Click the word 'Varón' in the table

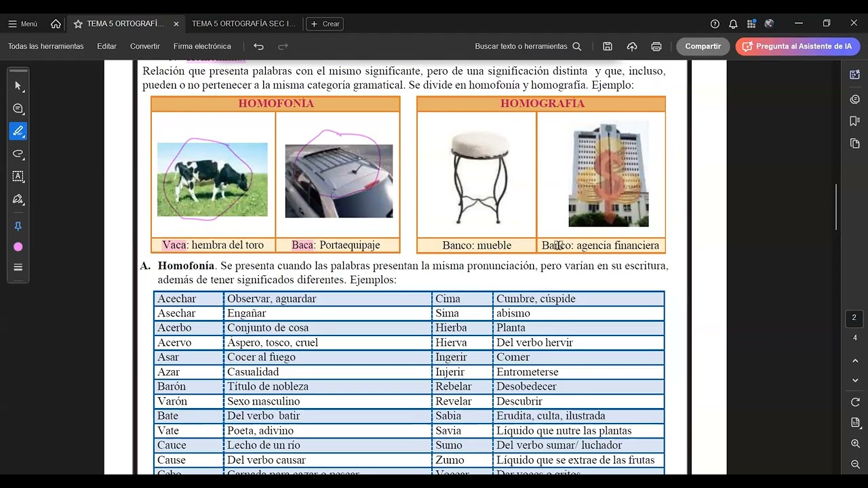172,401
